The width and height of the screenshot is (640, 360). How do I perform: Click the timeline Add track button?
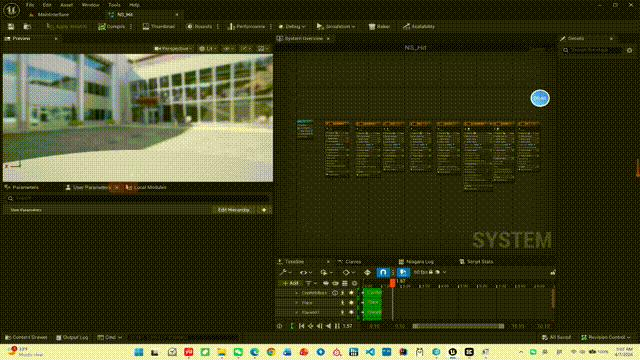point(290,283)
